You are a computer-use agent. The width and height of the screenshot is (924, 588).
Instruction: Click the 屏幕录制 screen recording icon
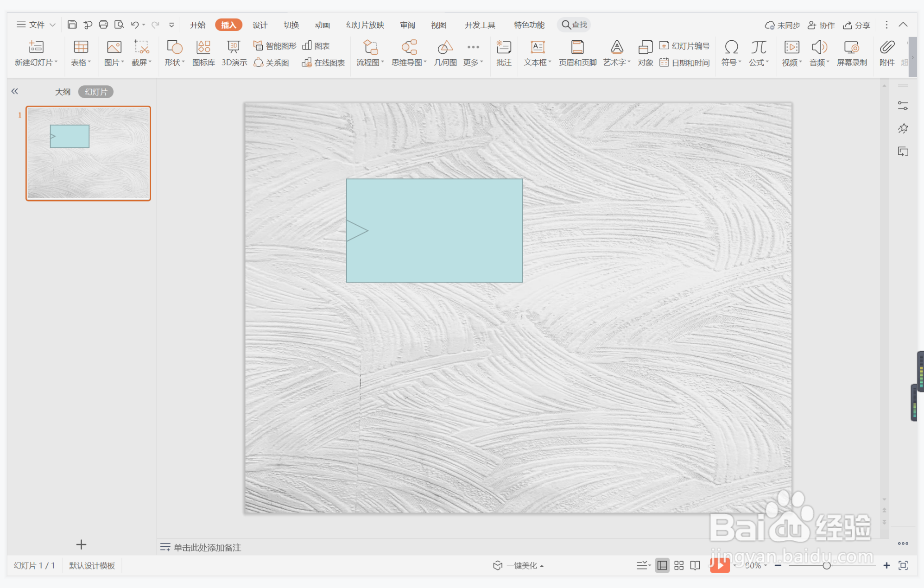coord(851,53)
